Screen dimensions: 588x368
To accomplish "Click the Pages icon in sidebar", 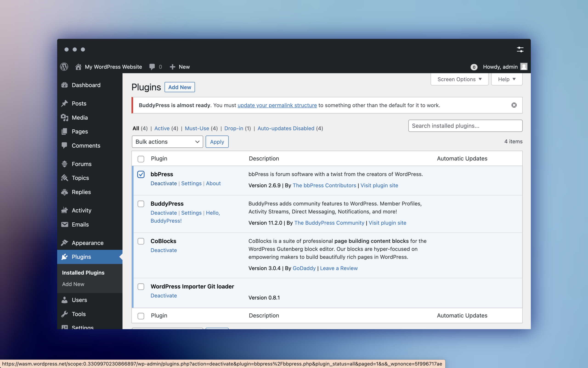I will tap(65, 131).
